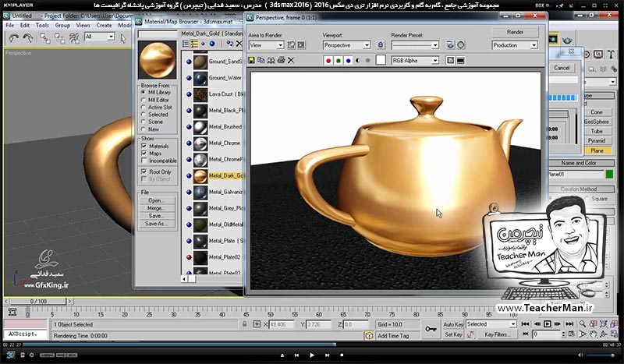Switch material browser to View List
Image resolution: width=624 pixels, height=364 pixels.
[186, 44]
